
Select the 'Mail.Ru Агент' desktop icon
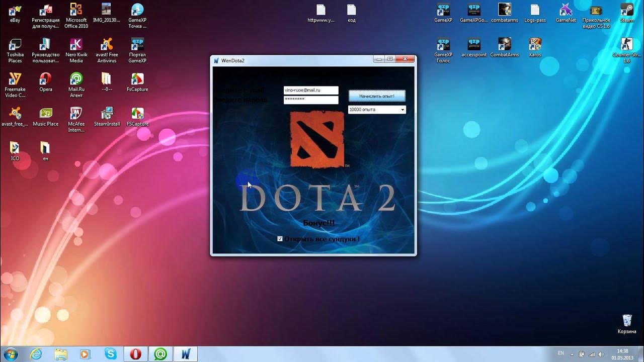pos(76,84)
